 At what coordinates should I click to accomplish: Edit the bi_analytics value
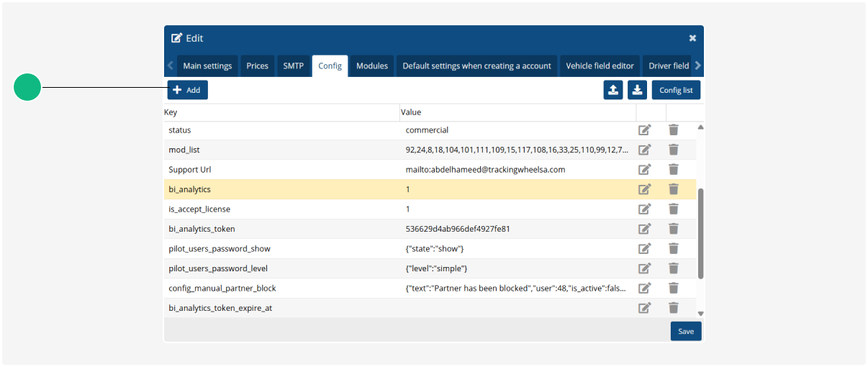(645, 189)
